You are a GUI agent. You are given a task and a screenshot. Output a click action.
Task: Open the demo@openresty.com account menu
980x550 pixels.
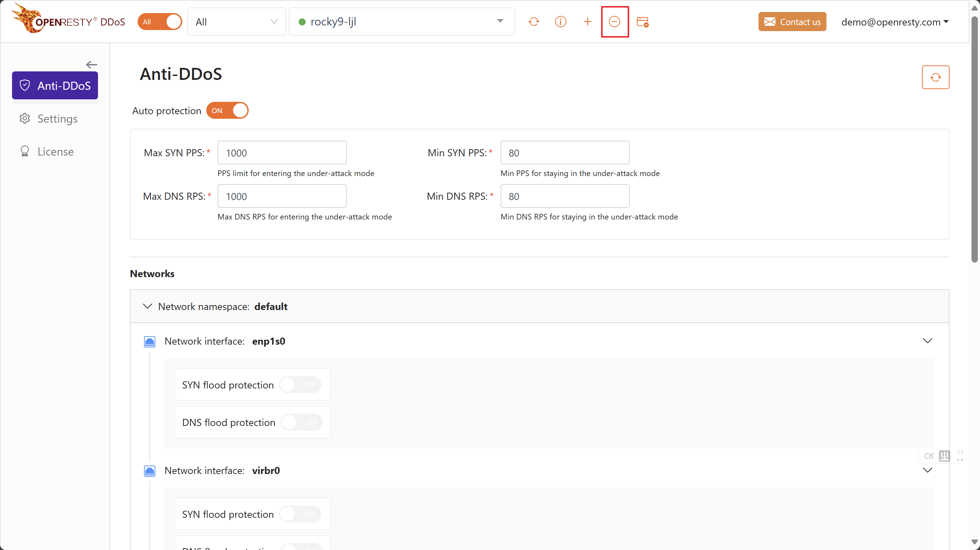pyautogui.click(x=894, y=22)
